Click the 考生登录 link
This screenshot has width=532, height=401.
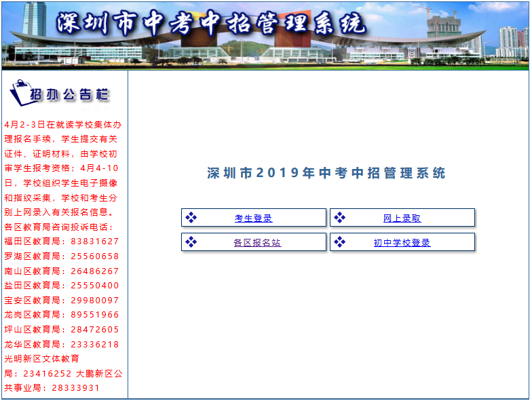[x=253, y=218]
